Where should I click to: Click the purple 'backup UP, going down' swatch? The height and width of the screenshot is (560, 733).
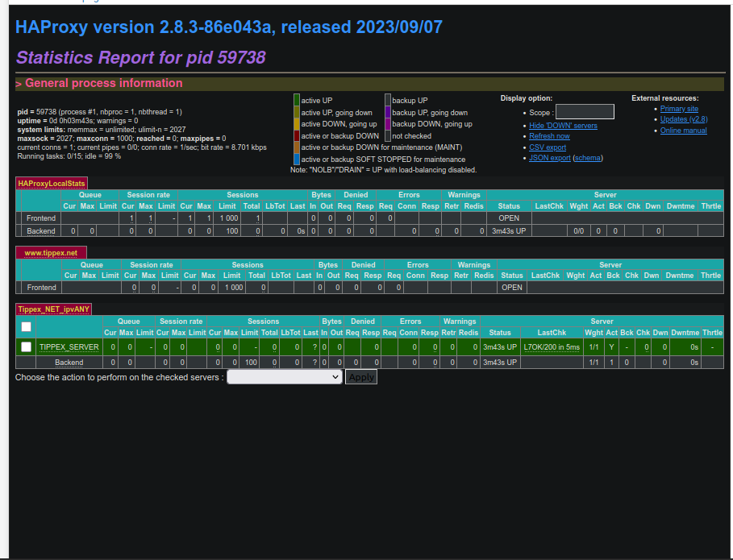(388, 112)
